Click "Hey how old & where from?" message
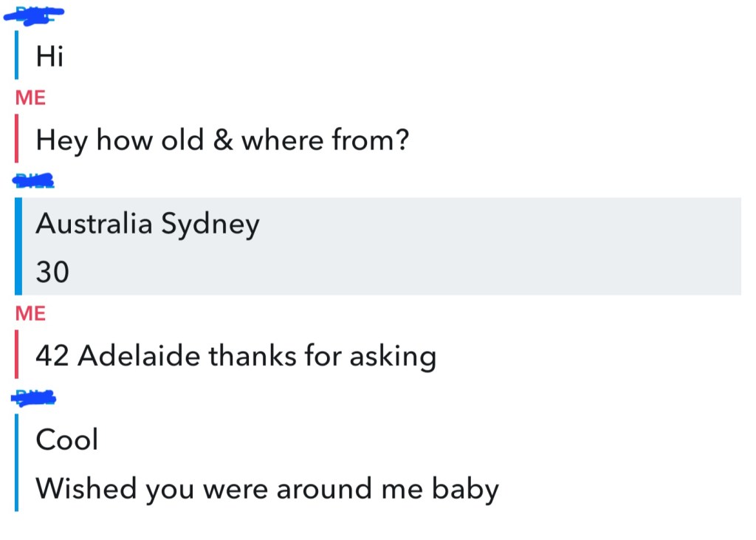The height and width of the screenshot is (540, 756). pos(221,139)
